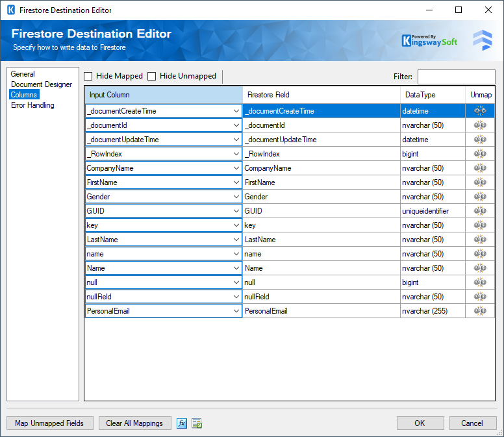504x437 pixels.
Task: Open the nullField input column dropdown
Action: 236,297
